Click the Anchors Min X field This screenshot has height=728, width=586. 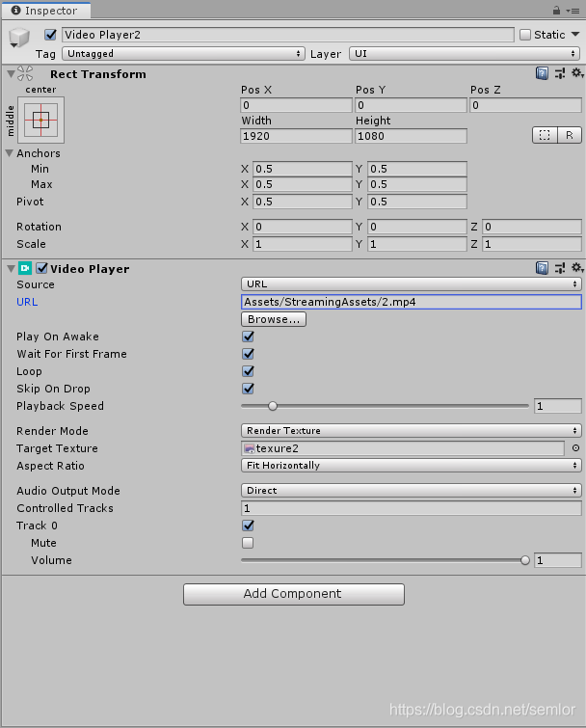coord(302,169)
